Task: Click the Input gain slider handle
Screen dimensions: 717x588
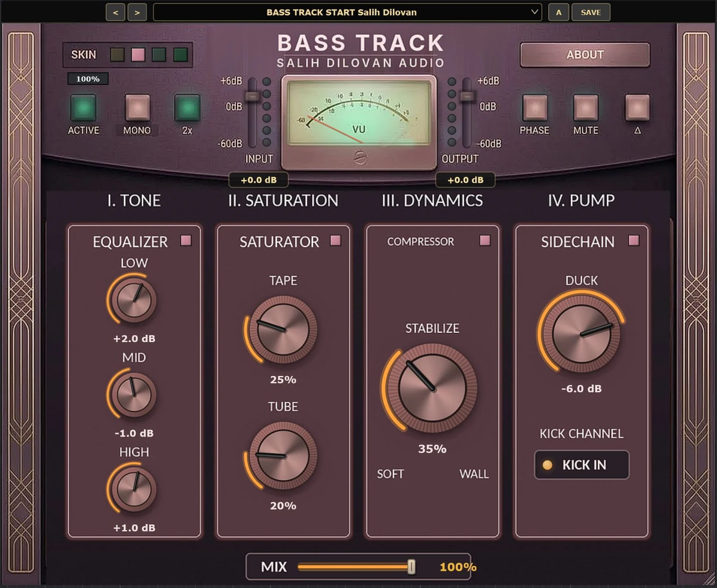Action: [252, 96]
